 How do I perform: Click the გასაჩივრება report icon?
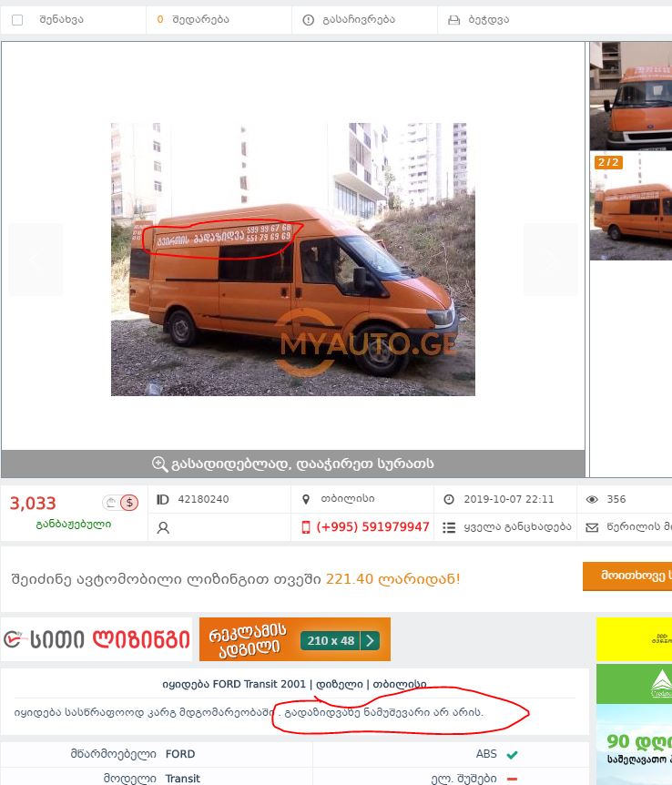point(309,20)
